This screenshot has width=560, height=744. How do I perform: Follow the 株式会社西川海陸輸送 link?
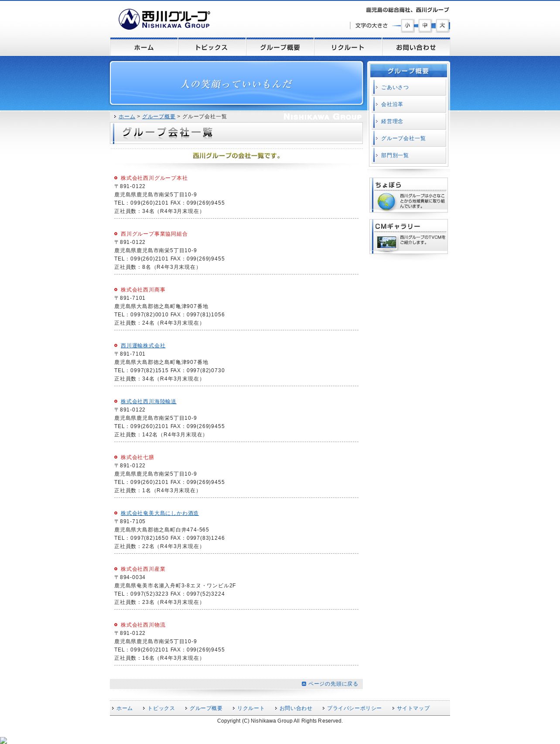[149, 401]
